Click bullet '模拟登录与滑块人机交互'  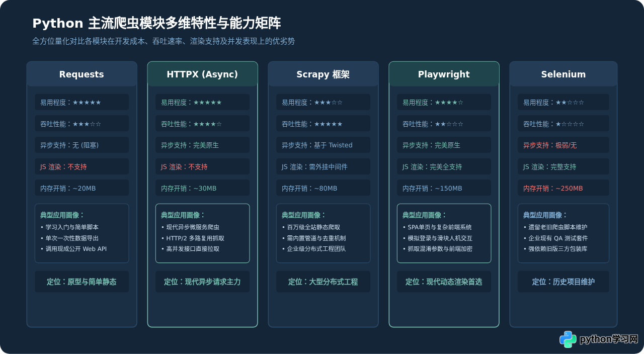tap(438, 238)
